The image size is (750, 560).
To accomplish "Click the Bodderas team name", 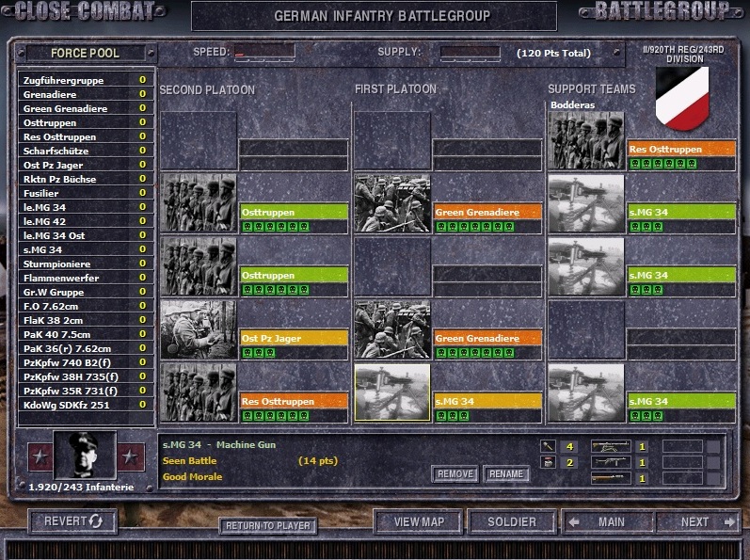I will pyautogui.click(x=572, y=104).
